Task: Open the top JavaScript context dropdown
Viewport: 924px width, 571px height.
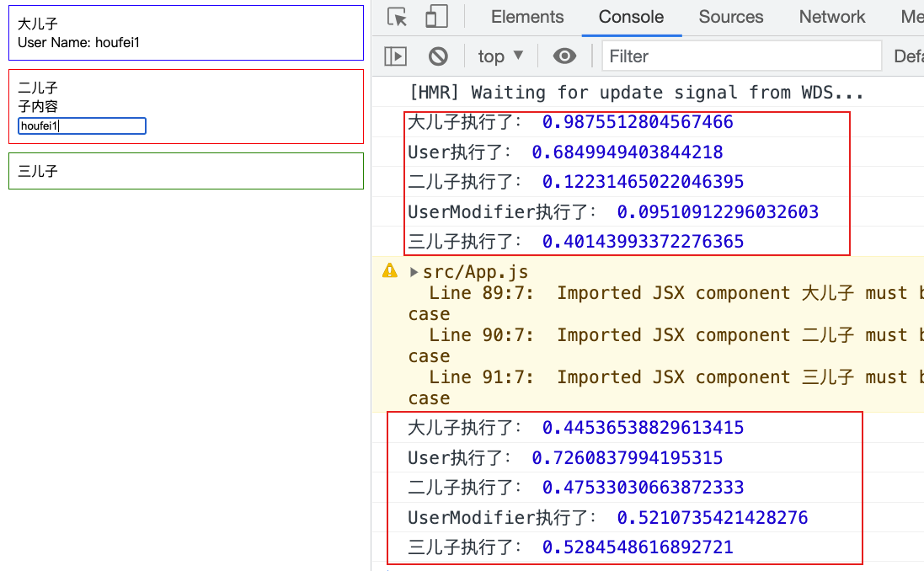Action: pyautogui.click(x=500, y=56)
